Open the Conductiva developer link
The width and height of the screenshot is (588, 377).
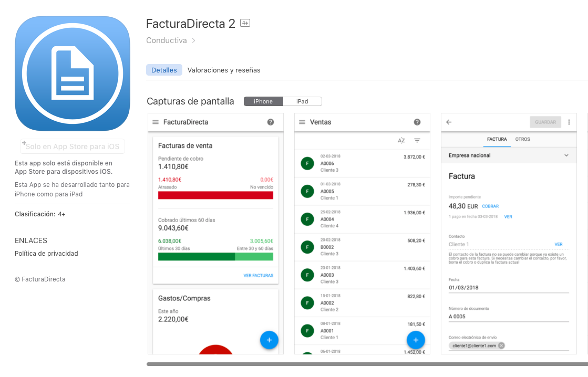click(167, 40)
